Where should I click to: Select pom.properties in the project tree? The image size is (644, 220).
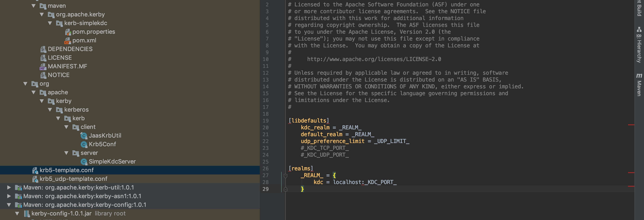click(94, 32)
